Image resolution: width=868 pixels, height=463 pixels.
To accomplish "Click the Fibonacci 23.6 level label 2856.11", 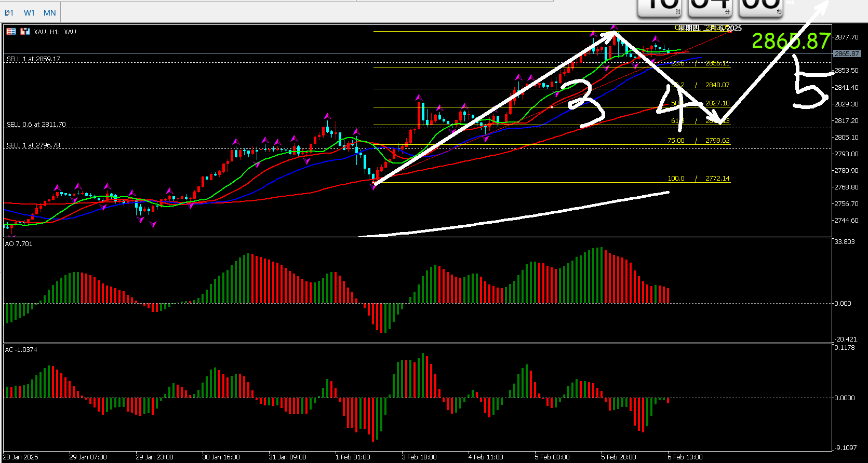I will (x=717, y=63).
